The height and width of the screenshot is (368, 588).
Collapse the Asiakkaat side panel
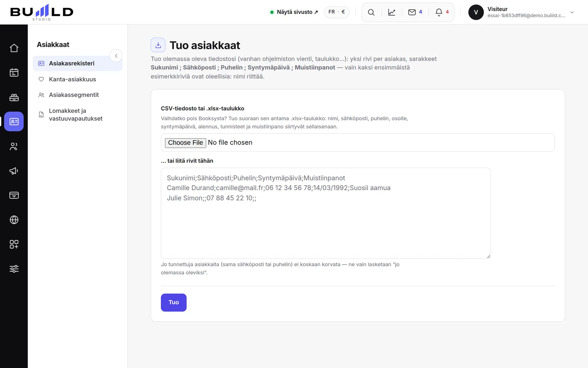pyautogui.click(x=116, y=56)
